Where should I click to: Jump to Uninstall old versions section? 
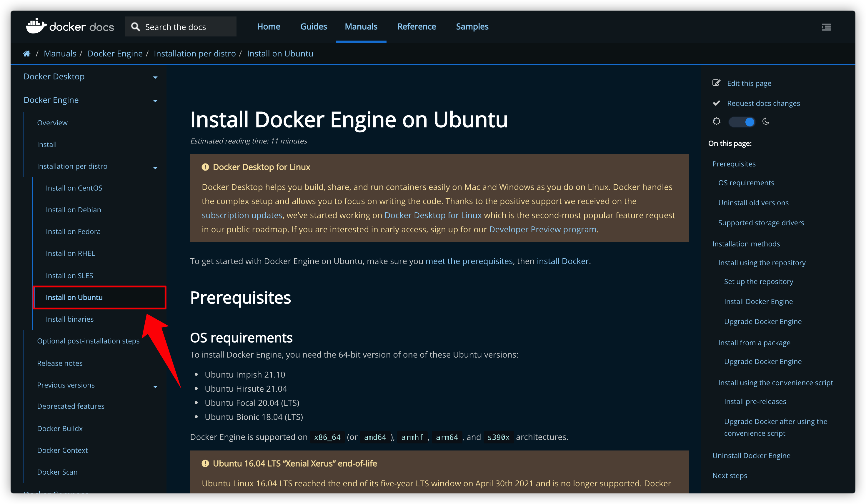(x=753, y=203)
